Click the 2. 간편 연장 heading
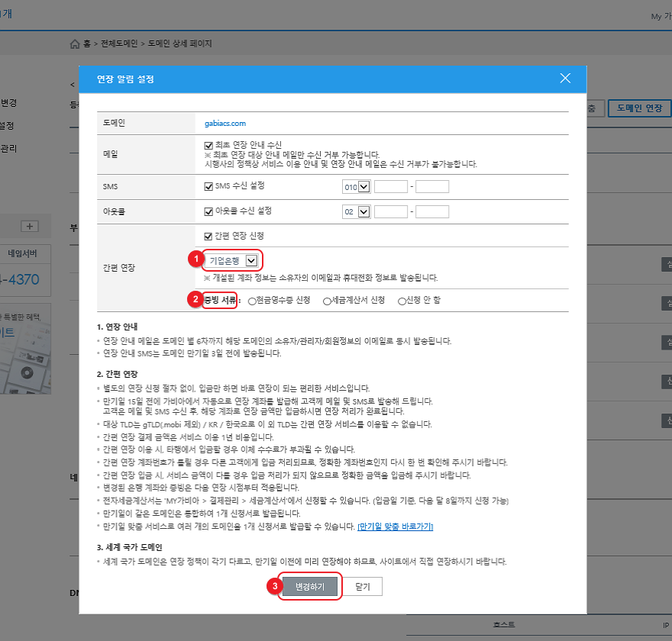The height and width of the screenshot is (641, 672). [x=117, y=374]
